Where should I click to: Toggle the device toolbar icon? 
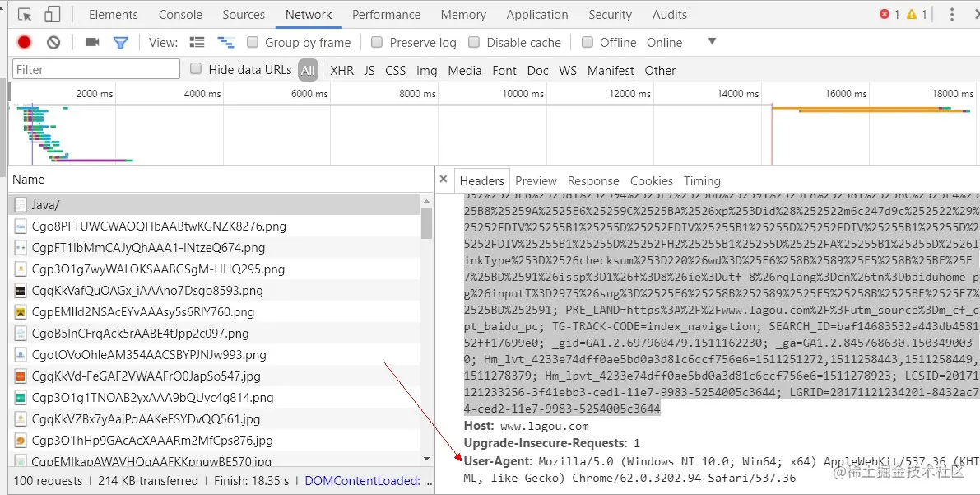(53, 14)
